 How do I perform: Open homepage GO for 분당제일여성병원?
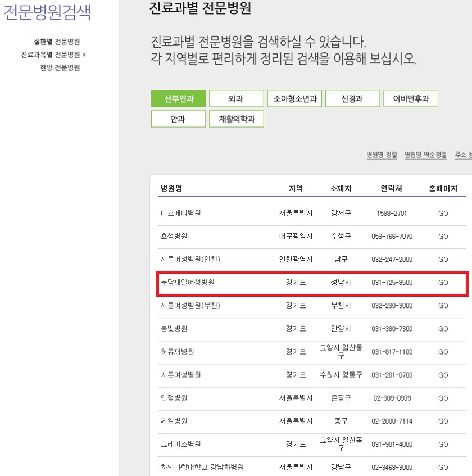[x=443, y=283]
